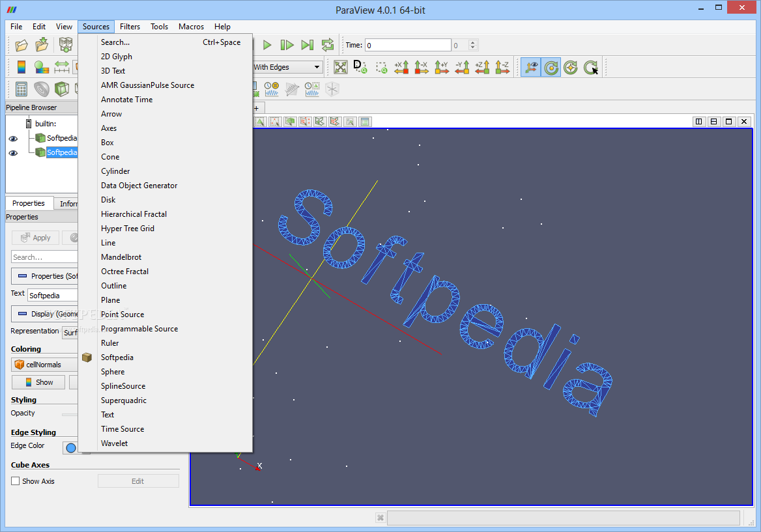
Task: Click Select Cells On surface icon
Action: pyautogui.click(x=260, y=122)
